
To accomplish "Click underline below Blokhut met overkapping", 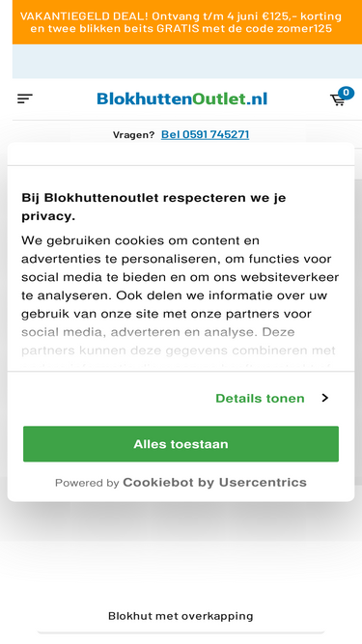I will (181, 632).
